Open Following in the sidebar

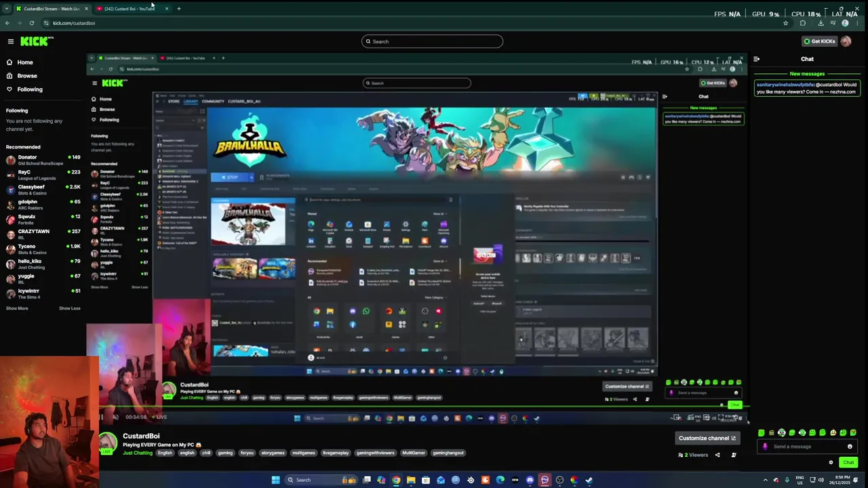point(30,89)
